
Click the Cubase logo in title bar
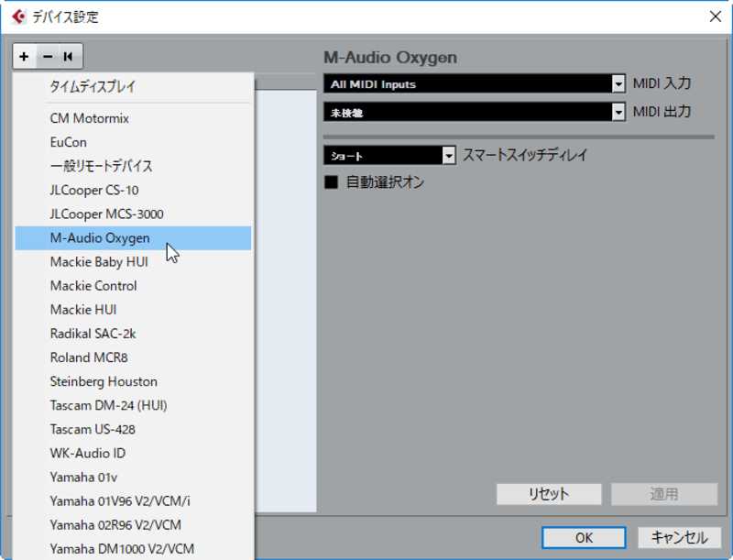click(18, 16)
